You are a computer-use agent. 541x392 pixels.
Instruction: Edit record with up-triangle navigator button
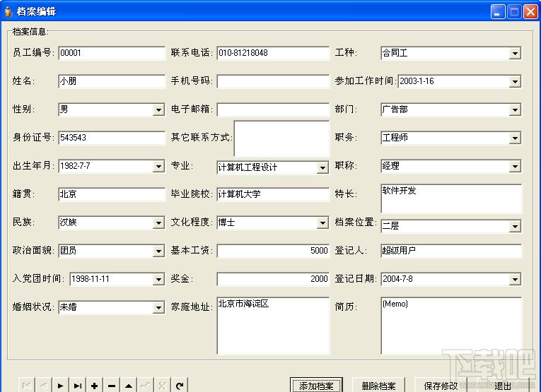click(x=128, y=386)
